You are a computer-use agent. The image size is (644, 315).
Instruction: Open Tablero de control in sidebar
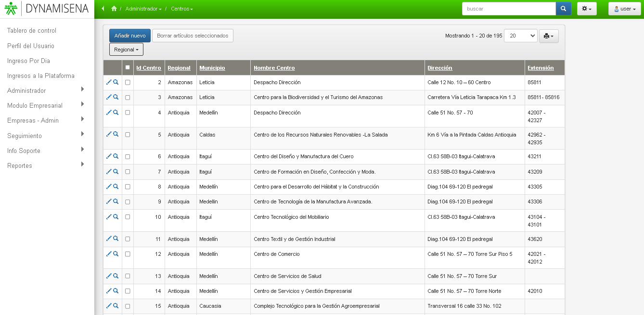pyautogui.click(x=32, y=30)
